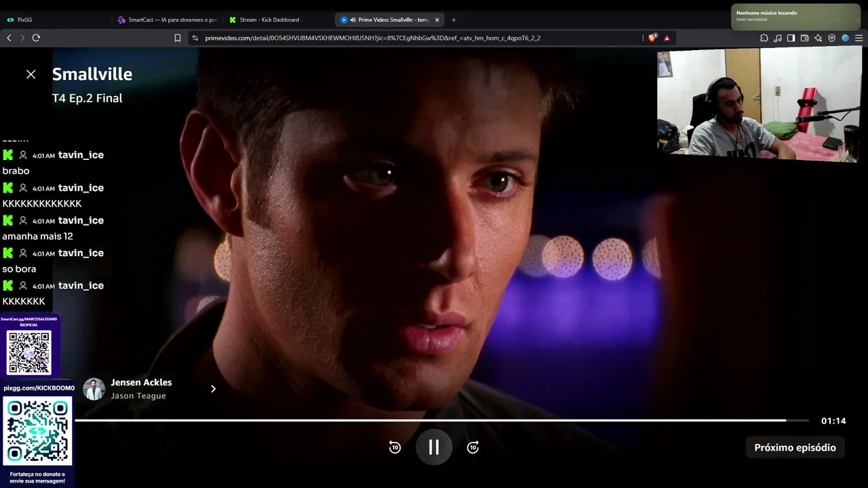View site information for primevideo.com

click(x=195, y=38)
